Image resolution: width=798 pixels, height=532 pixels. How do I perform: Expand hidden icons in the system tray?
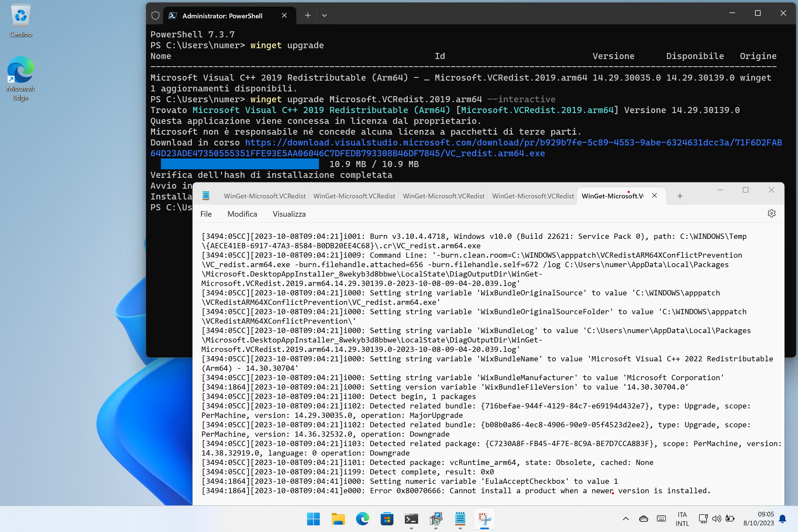click(625, 519)
